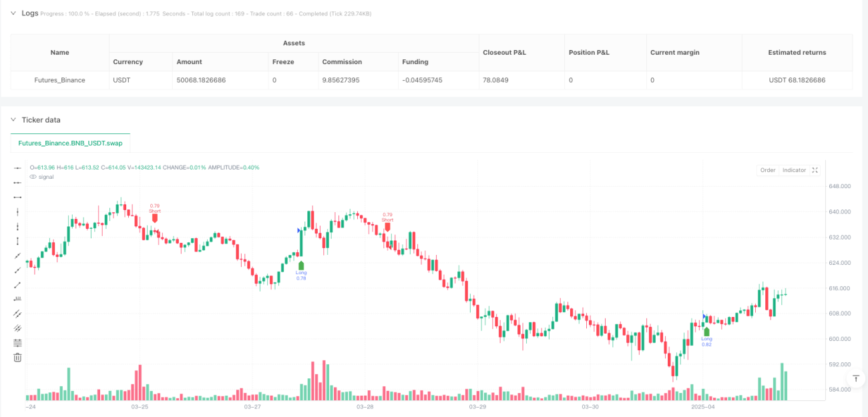Switch to the Futures_Binance.BNB_USDT.swap tab

(70, 143)
